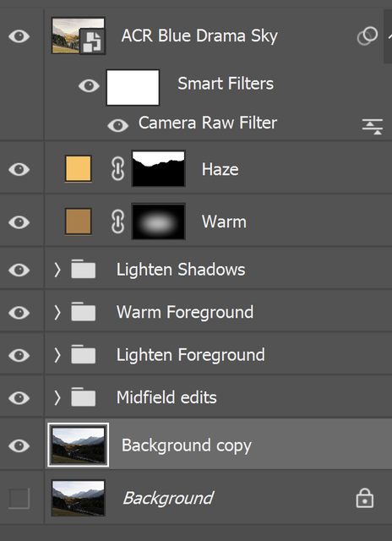Select the Midfield edits group name
Viewport: 392px width, 541px height.
tap(166, 397)
